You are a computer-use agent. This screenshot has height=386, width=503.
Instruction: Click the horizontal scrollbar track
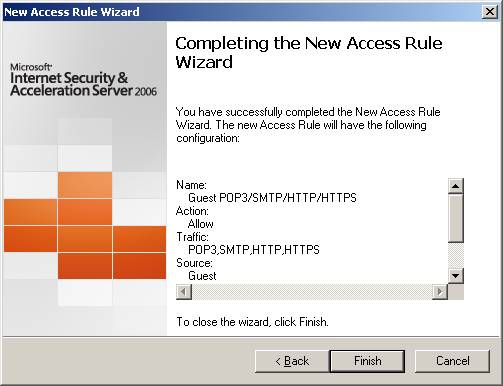pos(312,292)
